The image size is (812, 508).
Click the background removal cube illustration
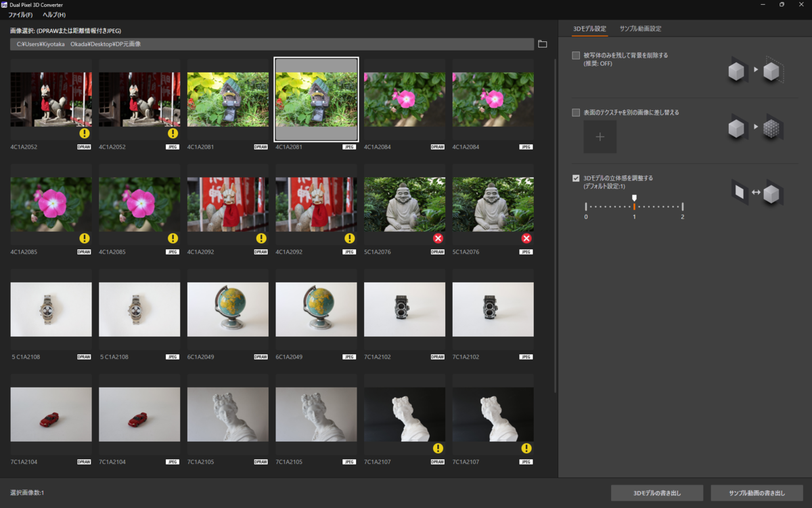[755, 70]
